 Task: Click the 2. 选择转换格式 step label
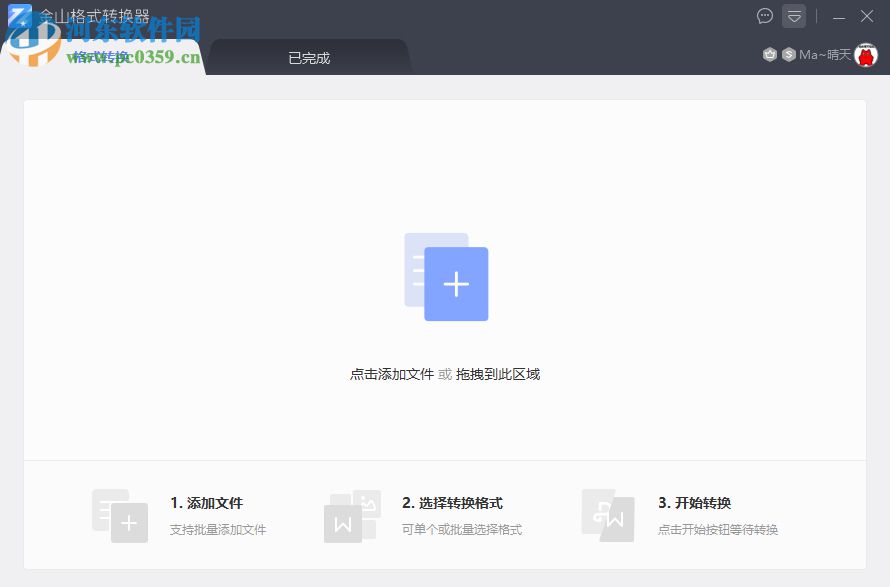(x=453, y=503)
